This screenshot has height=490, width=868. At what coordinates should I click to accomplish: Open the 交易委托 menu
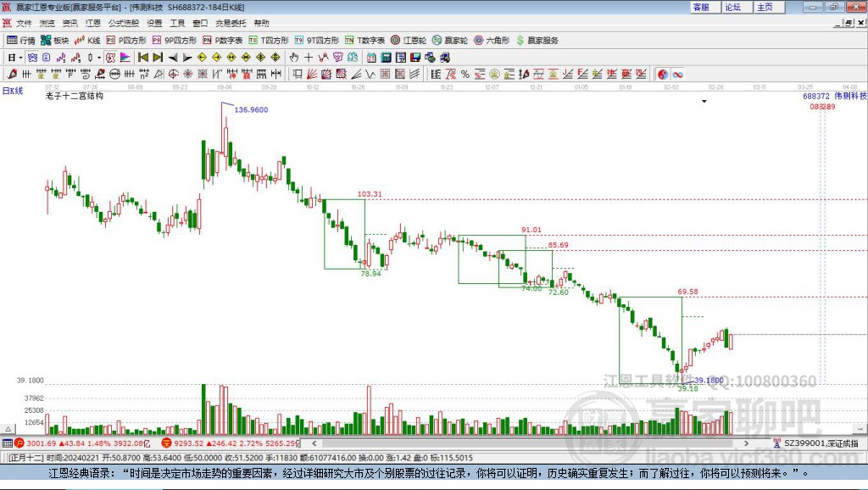click(x=231, y=23)
